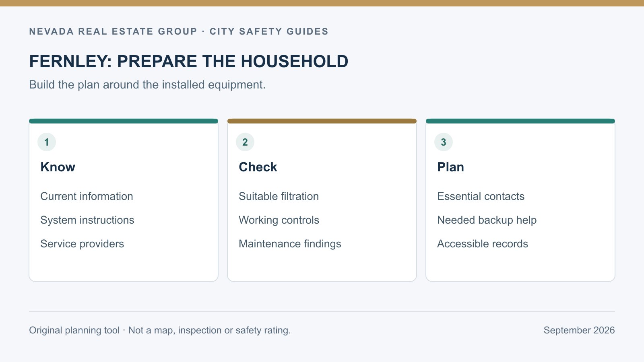The height and width of the screenshot is (362, 644).
Task: Click 'System instructions' item
Action: (x=87, y=220)
